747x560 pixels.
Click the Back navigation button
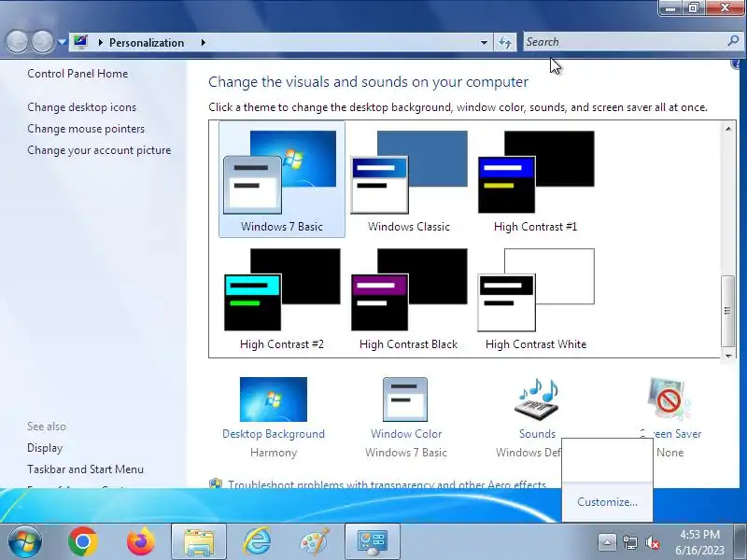point(18,42)
